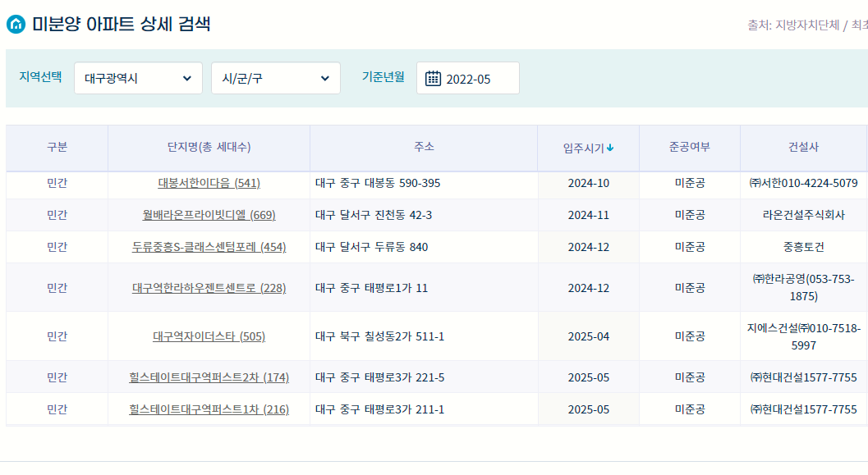Open 대구역한라하우젠트센트로 (228) link

[x=209, y=288]
